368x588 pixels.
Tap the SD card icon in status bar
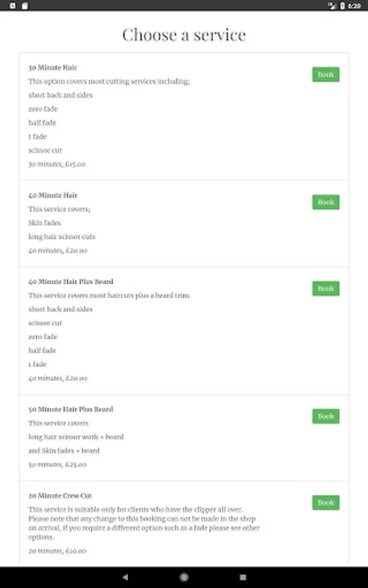click(x=25, y=6)
